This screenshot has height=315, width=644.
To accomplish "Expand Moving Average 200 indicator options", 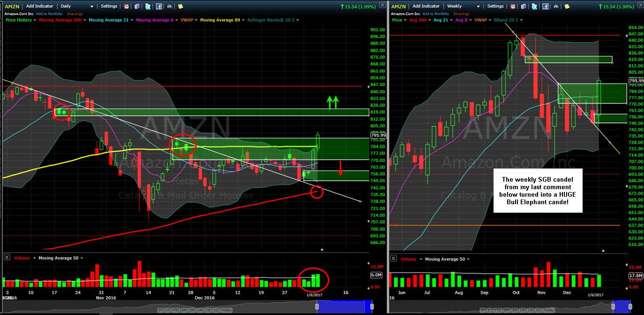I will 85,20.
